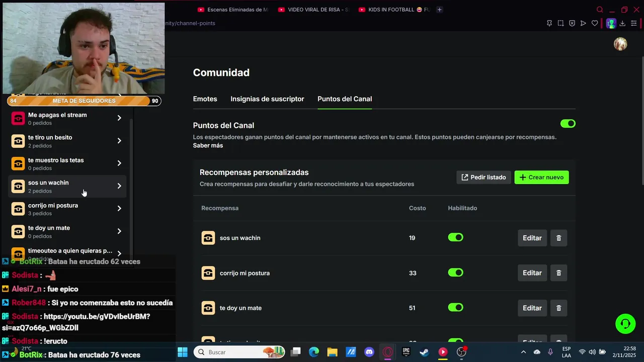
Task: Open the floating green support headset button
Action: pos(625,323)
